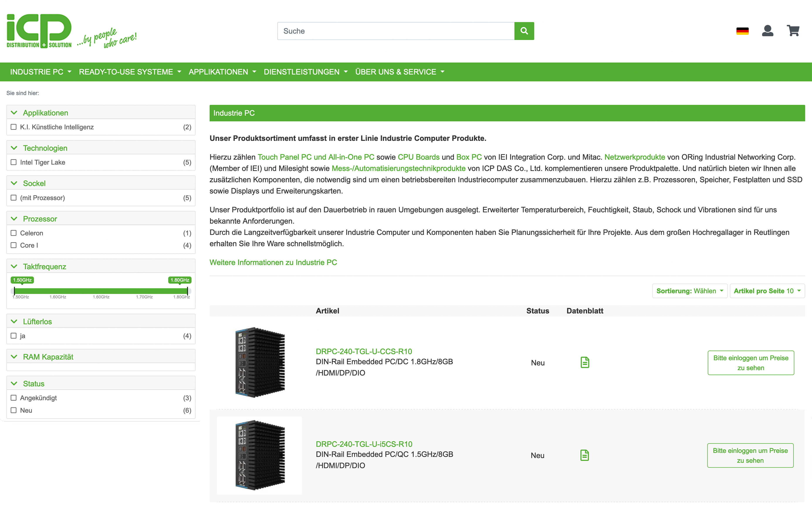Open the READY-TO-USE SYSTEME menu
Image resolution: width=812 pixels, height=509 pixels.
pos(130,72)
